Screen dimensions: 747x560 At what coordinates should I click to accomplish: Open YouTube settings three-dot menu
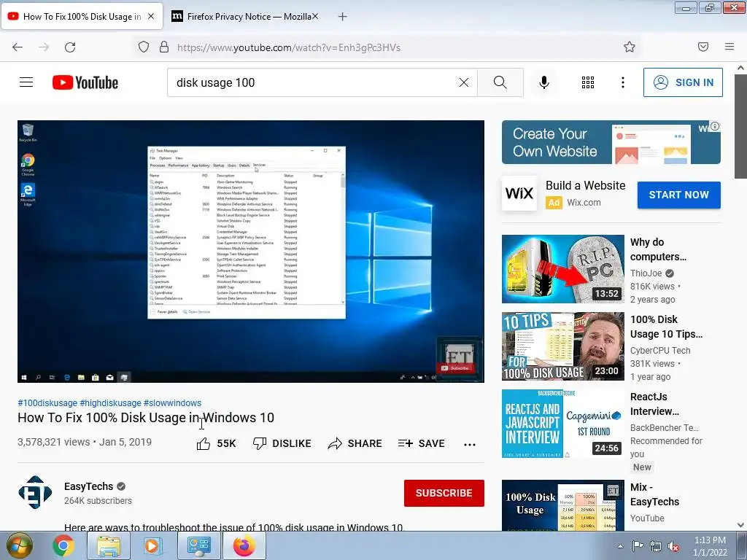[623, 82]
